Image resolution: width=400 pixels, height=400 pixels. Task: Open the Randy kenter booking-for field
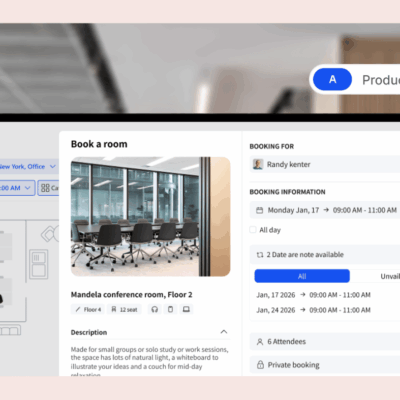tap(325, 164)
